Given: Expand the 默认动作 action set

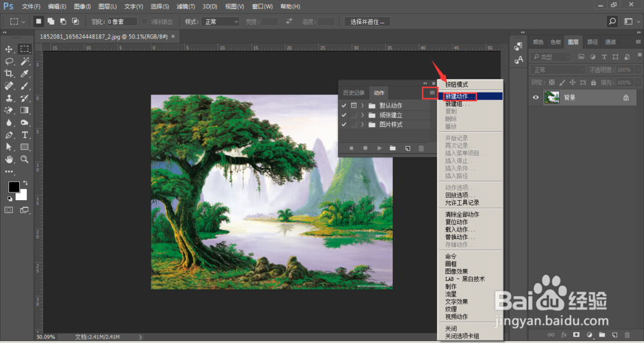Looking at the screenshot, I should (363, 106).
